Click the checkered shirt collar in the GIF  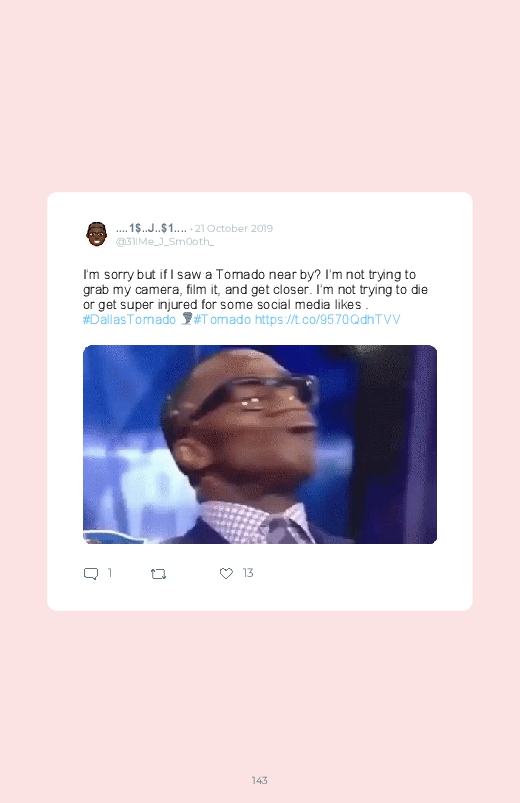[x=254, y=522]
